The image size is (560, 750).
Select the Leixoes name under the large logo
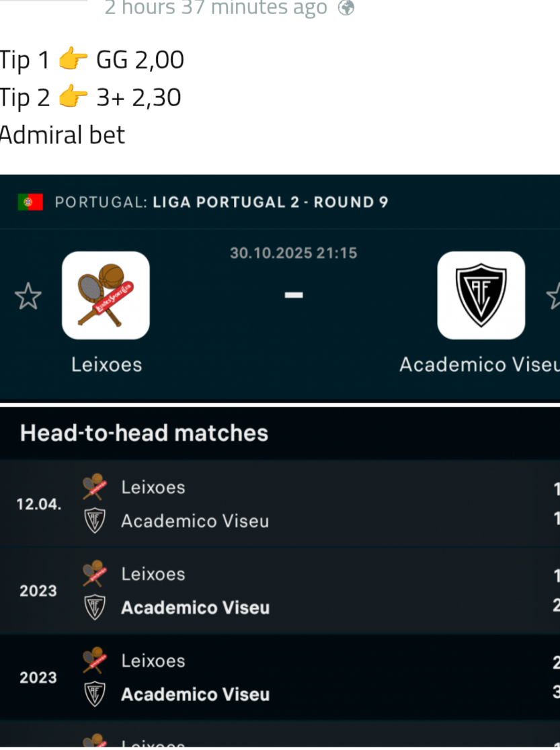[x=106, y=364]
